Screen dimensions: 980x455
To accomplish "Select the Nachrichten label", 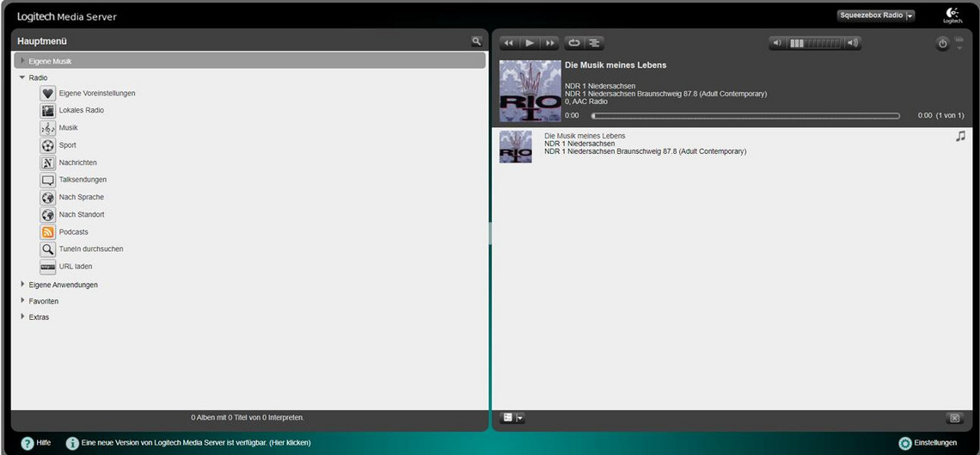I will point(77,163).
